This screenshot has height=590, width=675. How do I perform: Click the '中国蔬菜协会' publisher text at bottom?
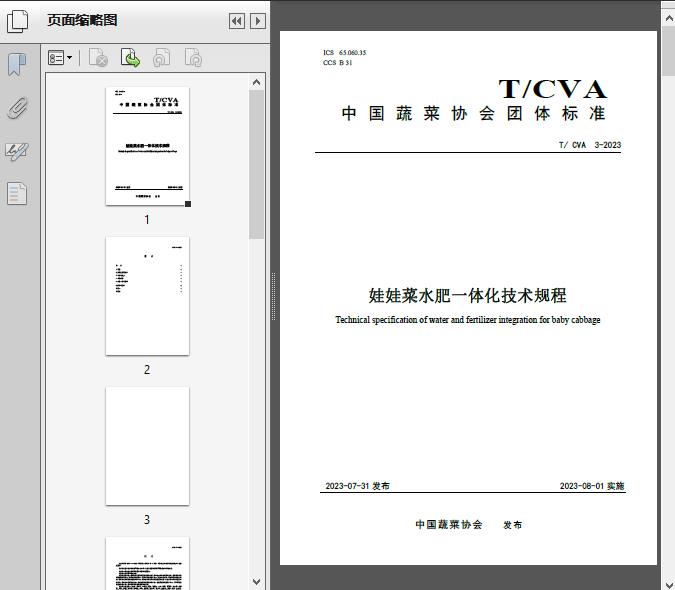pyautogui.click(x=449, y=525)
